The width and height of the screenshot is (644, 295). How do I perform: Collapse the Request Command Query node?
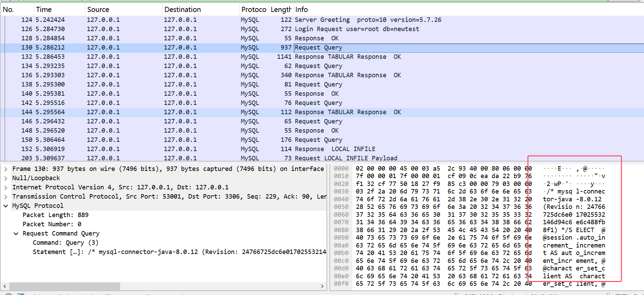[x=16, y=233]
